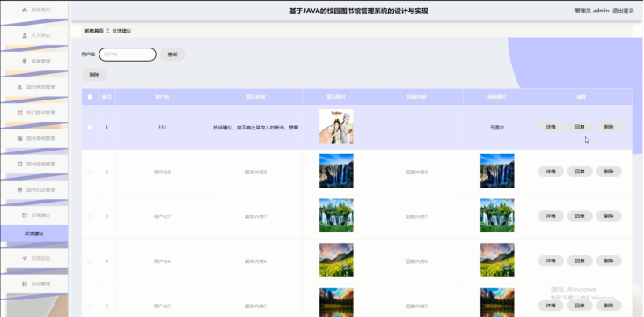Tick the select-all checkbox in table header
Screen dimensions: 644x317
click(x=90, y=97)
